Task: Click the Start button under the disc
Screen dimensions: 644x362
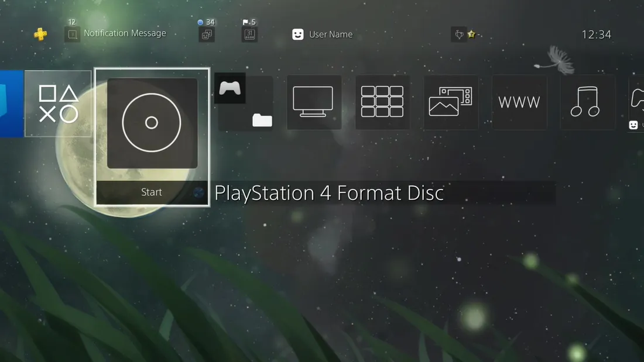Action: 152,192
